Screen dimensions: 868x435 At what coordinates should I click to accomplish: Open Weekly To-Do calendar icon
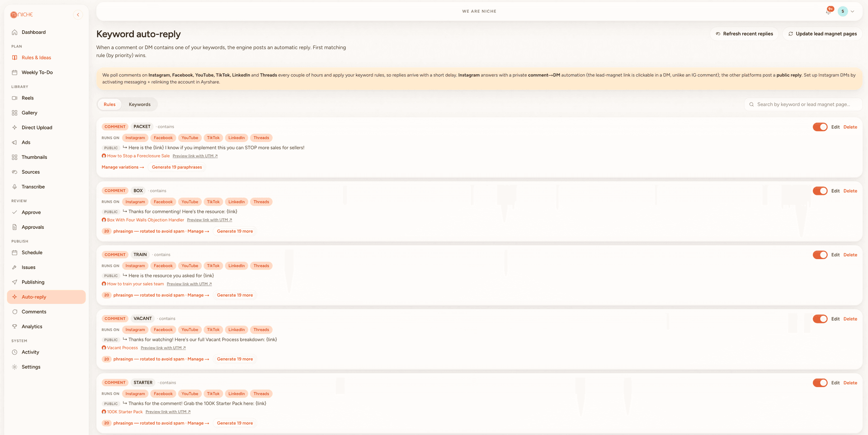coord(14,72)
